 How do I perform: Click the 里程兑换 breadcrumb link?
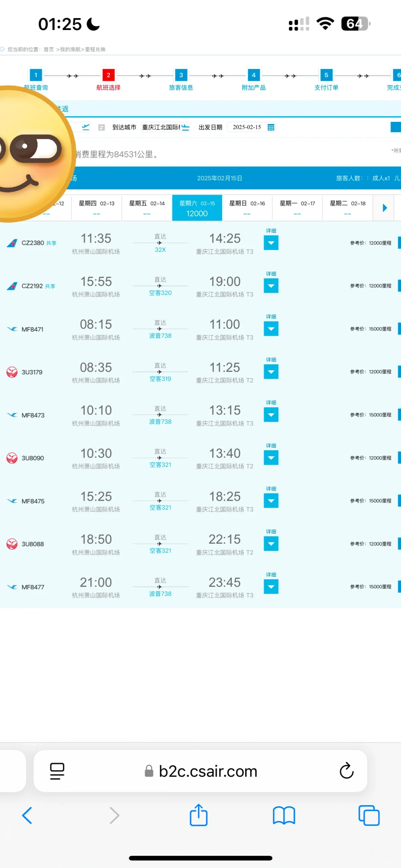[x=95, y=49]
